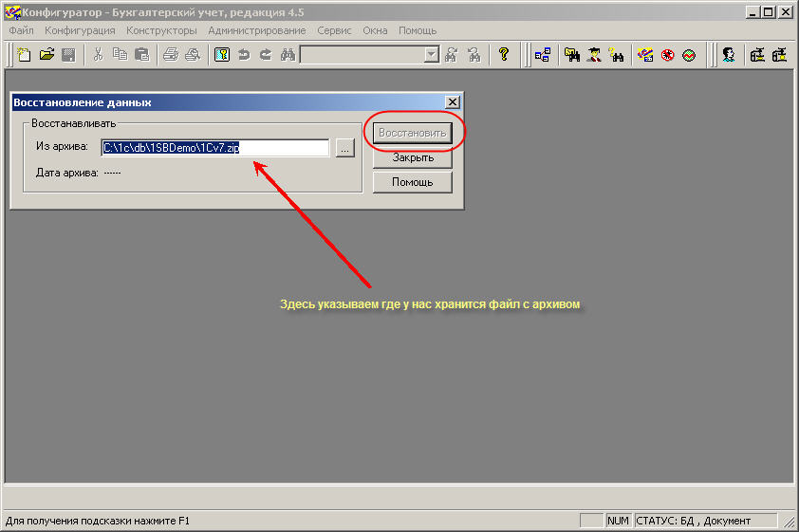799x532 pixels.
Task: Open the Сервис menu
Action: pyautogui.click(x=334, y=30)
